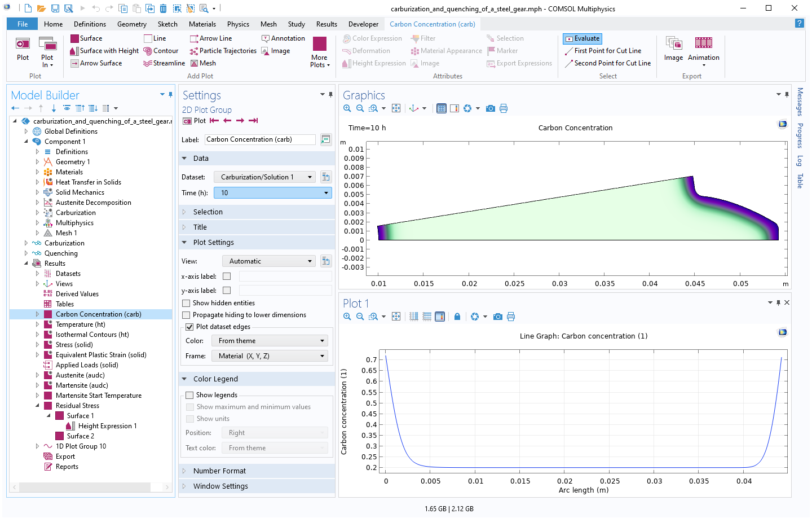The width and height of the screenshot is (812, 518).
Task: Uncheck the Plot dataset edges checkbox
Action: [x=189, y=327]
